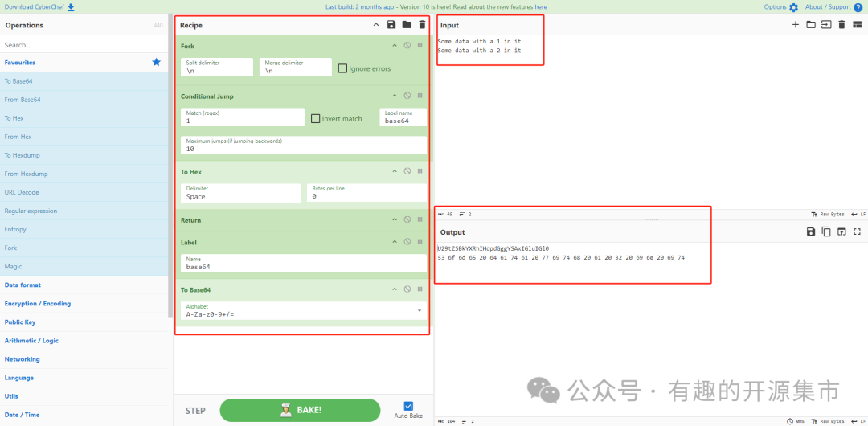The height and width of the screenshot is (426, 868).
Task: Save the recipe using the disk icon
Action: tap(391, 25)
